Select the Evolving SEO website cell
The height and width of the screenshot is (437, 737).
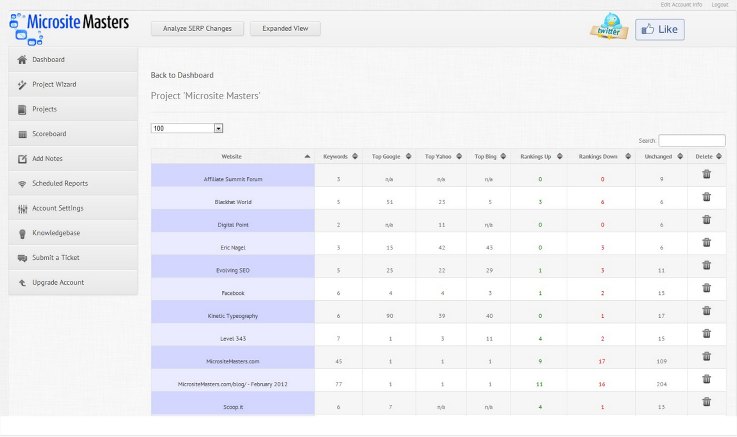233,266
